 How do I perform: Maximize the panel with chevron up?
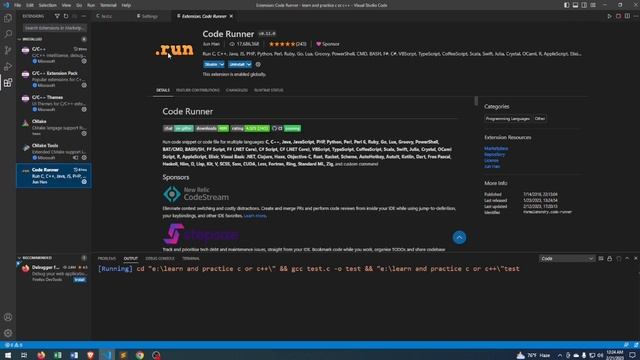click(x=627, y=259)
